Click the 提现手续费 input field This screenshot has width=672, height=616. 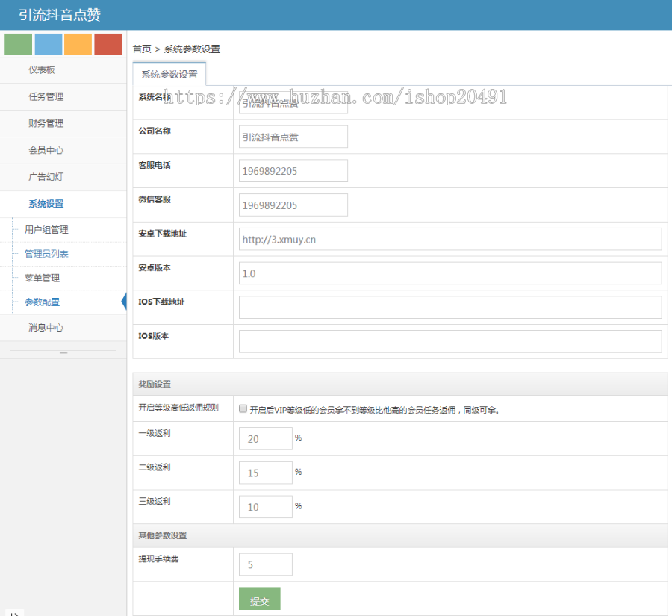click(265, 564)
